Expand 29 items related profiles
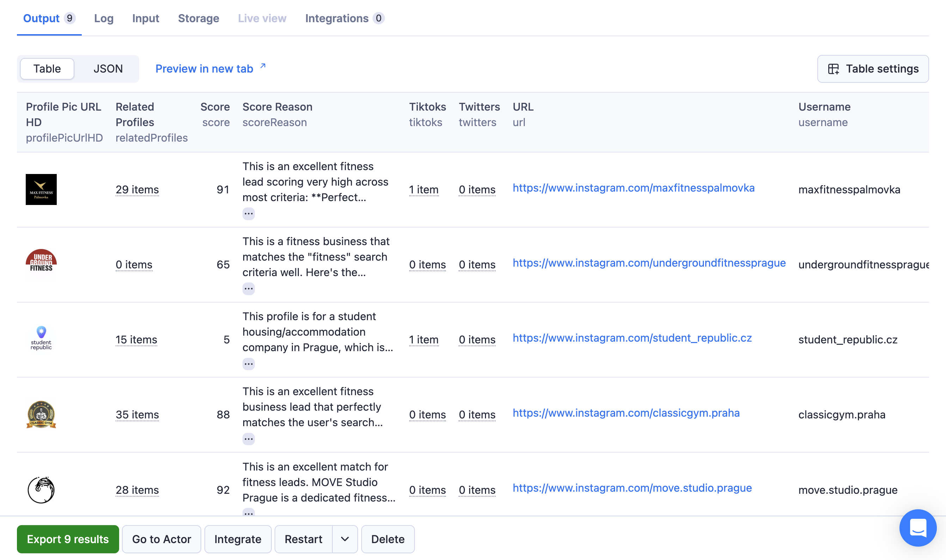This screenshot has height=560, width=946. [137, 189]
